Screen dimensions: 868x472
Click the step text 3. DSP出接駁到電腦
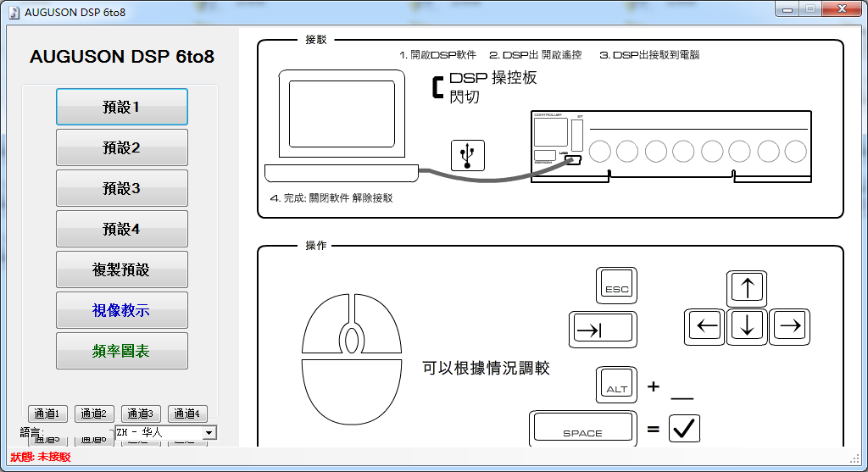click(649, 55)
